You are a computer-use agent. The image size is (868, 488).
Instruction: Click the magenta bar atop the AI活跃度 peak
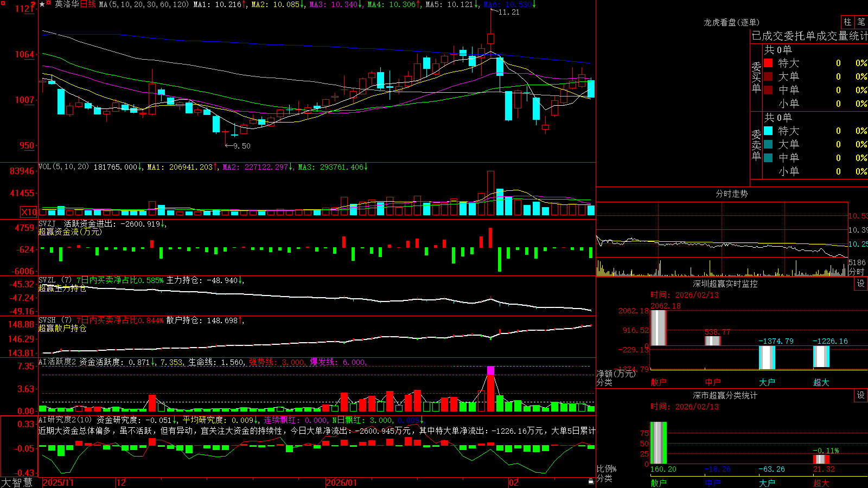[x=490, y=370]
